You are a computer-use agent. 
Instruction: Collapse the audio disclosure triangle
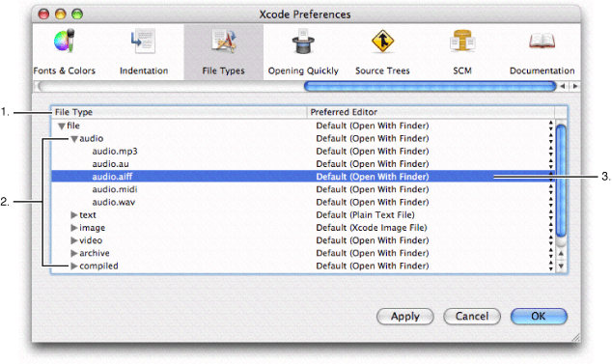pyautogui.click(x=73, y=139)
